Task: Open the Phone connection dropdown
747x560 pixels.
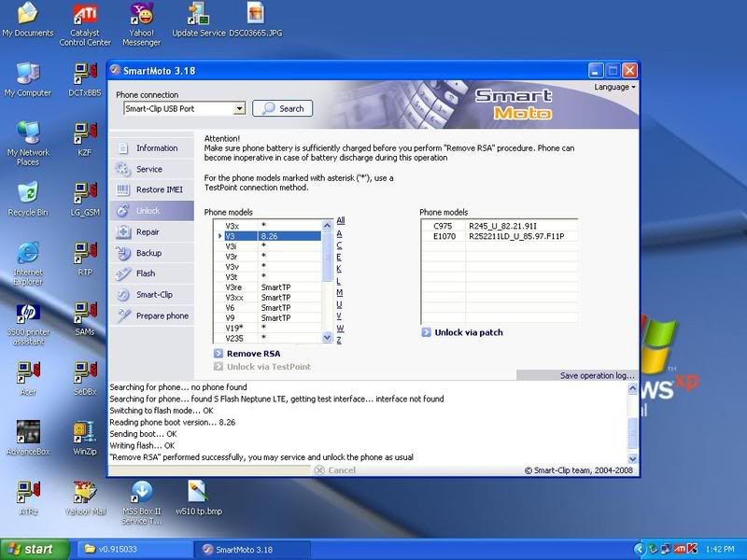Action: (240, 108)
